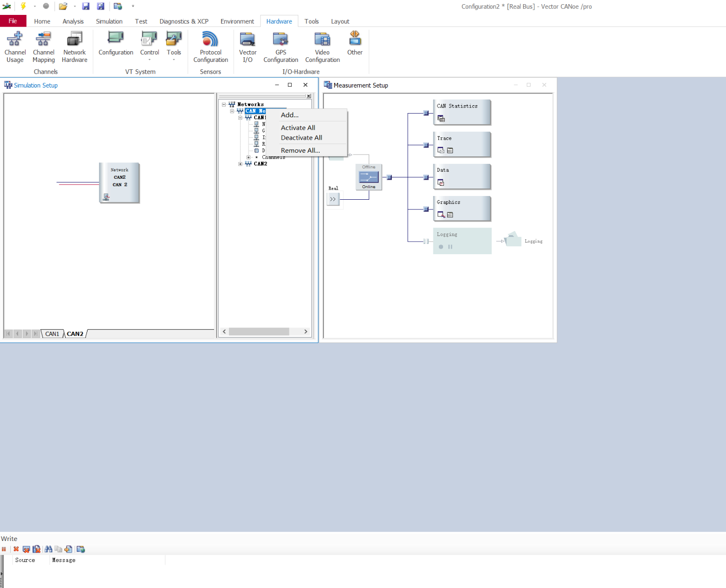Click the document-with-red-X icon in Write toolbar

pyautogui.click(x=36, y=549)
